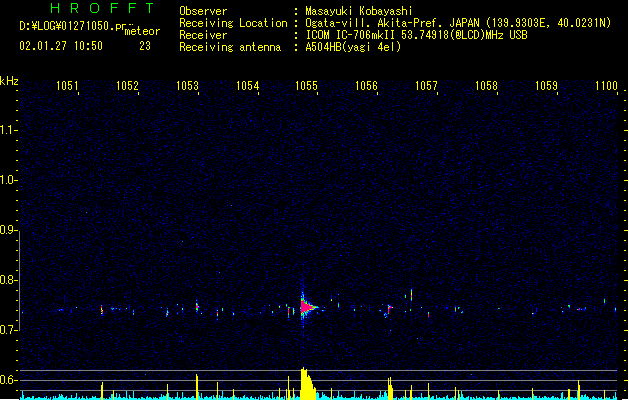Click the yellow power spike near 1053
Image resolution: width=629 pixels, height=400 pixels.
pos(197,387)
